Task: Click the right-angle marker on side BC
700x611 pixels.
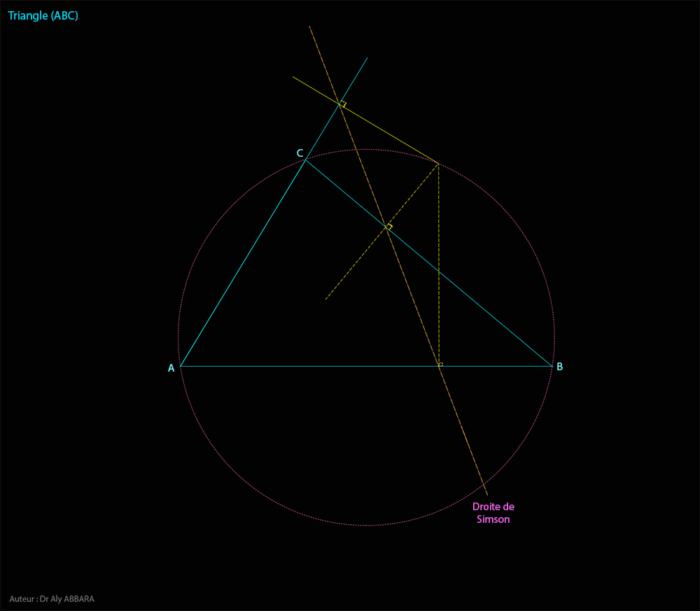Action: (389, 226)
